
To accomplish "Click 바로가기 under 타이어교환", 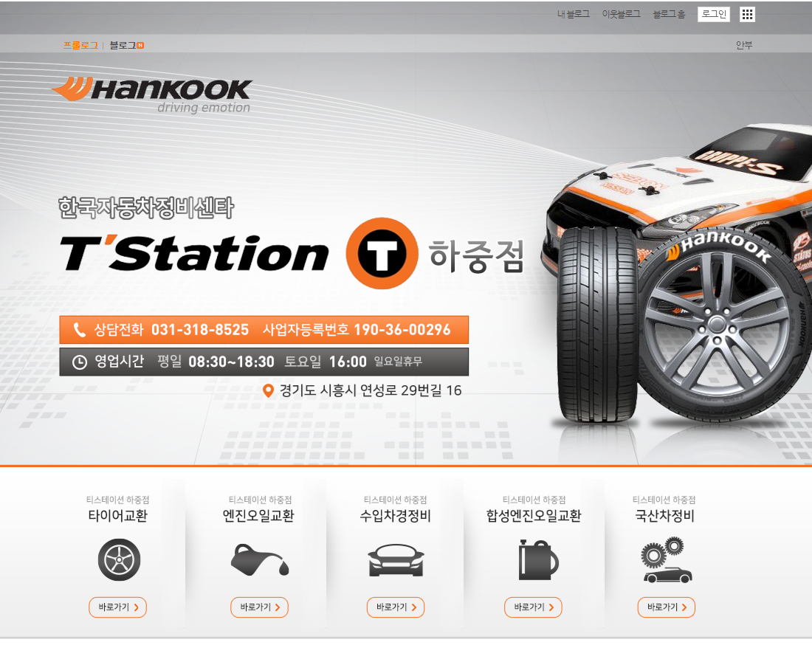I will [x=117, y=607].
